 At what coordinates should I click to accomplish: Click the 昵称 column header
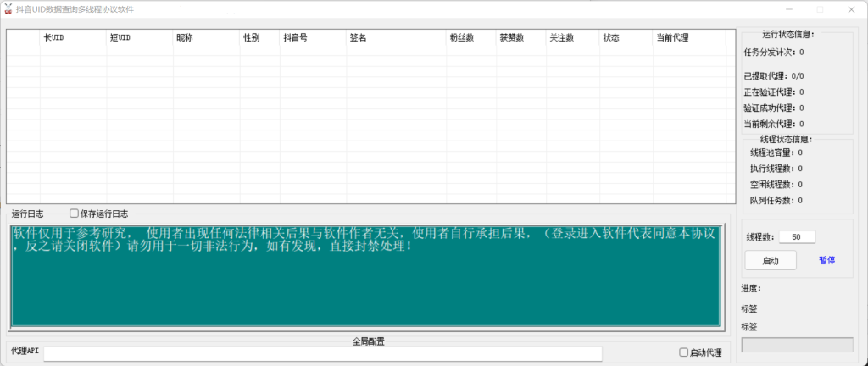pyautogui.click(x=205, y=38)
